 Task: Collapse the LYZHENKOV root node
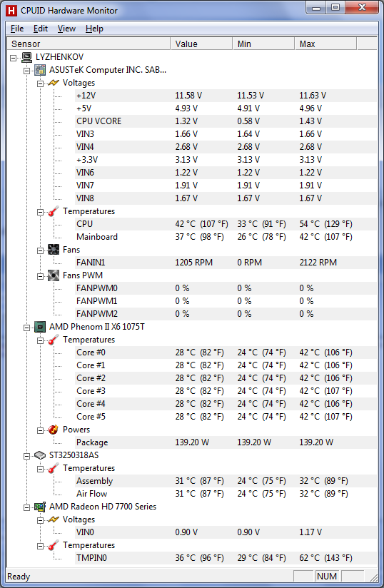point(13,58)
